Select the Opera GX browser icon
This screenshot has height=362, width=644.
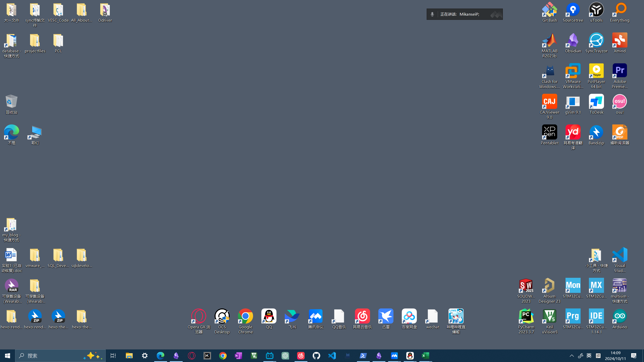198,322
